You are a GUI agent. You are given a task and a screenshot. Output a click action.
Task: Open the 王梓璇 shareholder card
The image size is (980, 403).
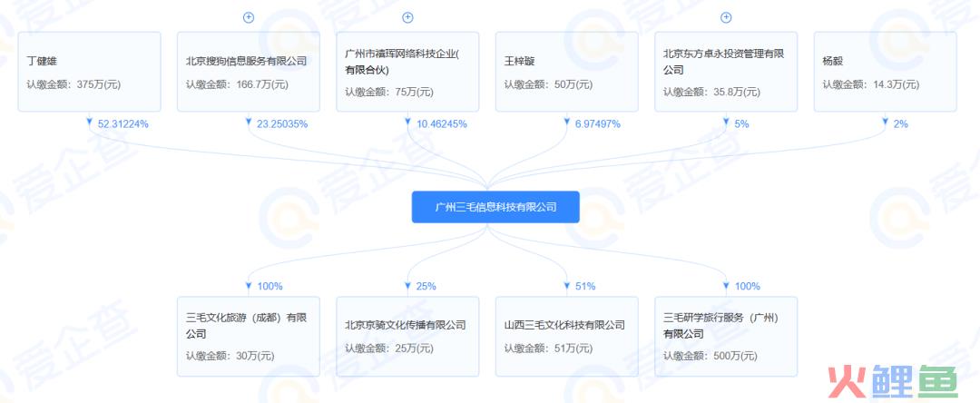567,72
